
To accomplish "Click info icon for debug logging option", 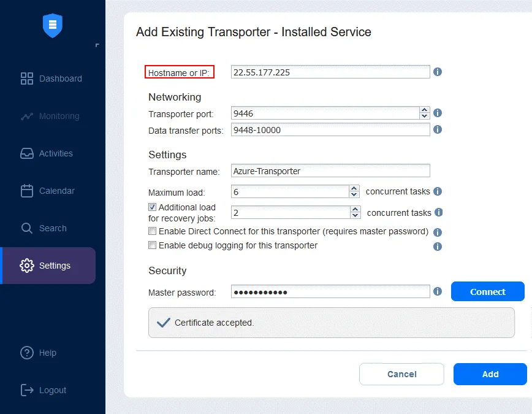I will click(438, 247).
